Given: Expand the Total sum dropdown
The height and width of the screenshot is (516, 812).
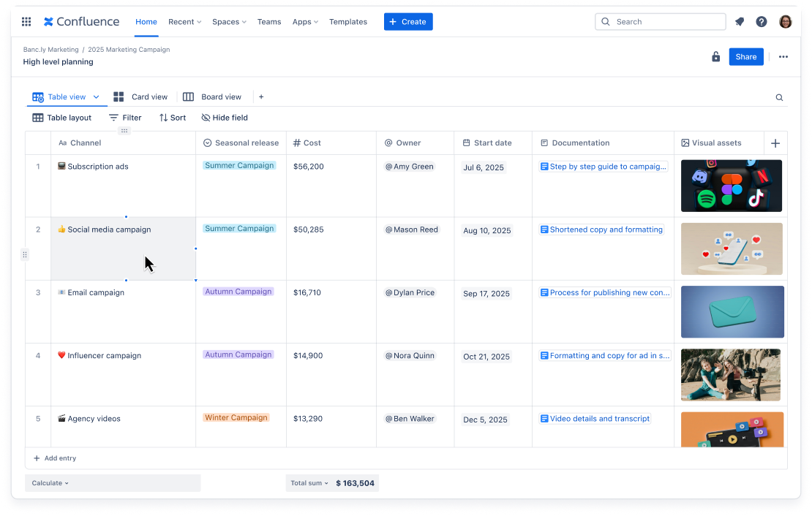Looking at the screenshot, I should 309,483.
